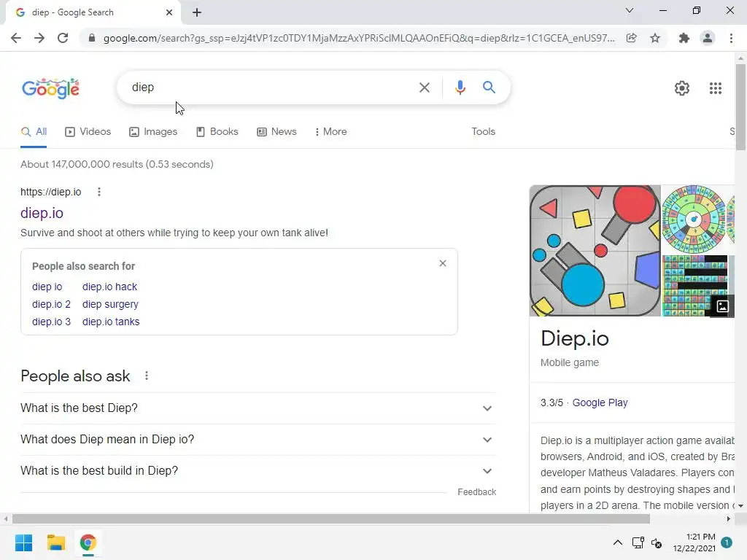
Task: Expand What is the best build in Diep?
Action: [258, 471]
